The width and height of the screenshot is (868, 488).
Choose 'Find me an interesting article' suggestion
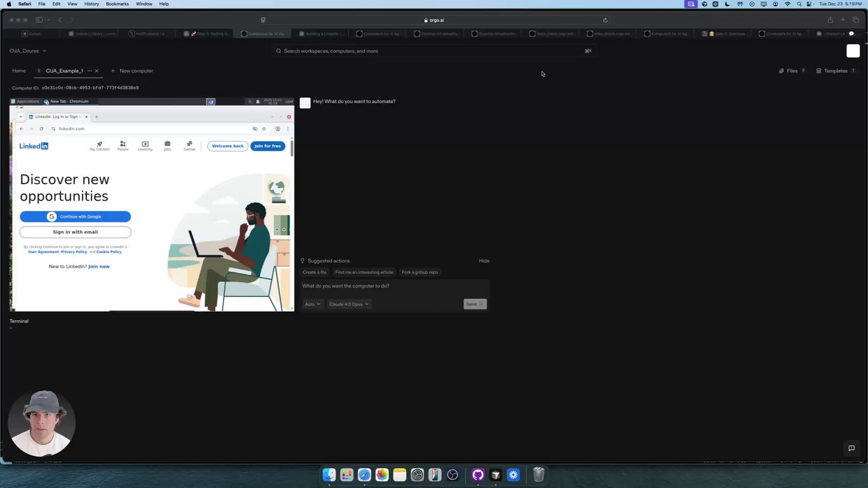[364, 272]
